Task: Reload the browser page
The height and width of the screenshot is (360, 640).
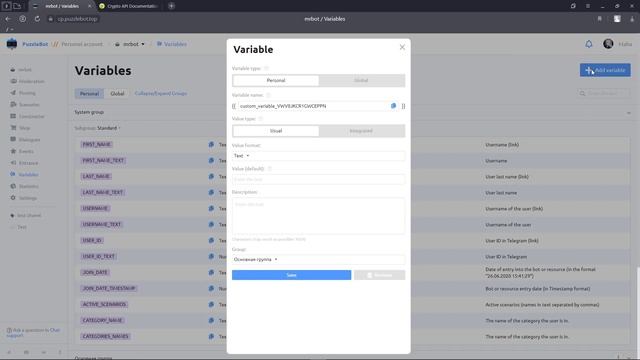Action: pyautogui.click(x=37, y=19)
